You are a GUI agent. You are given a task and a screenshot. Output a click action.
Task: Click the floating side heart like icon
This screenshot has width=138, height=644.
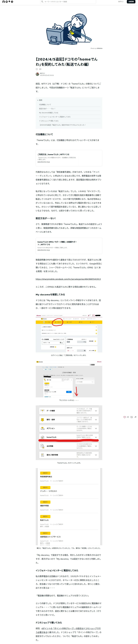[x=124, y=417]
